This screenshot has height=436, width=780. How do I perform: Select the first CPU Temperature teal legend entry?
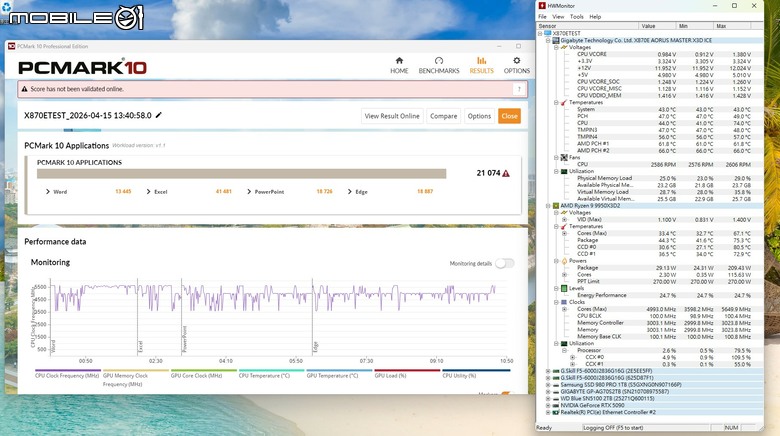(x=271, y=374)
